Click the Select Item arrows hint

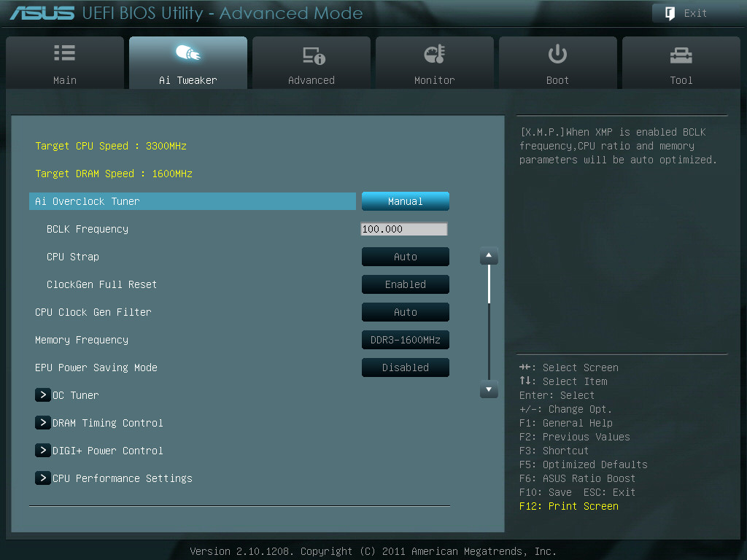(563, 381)
